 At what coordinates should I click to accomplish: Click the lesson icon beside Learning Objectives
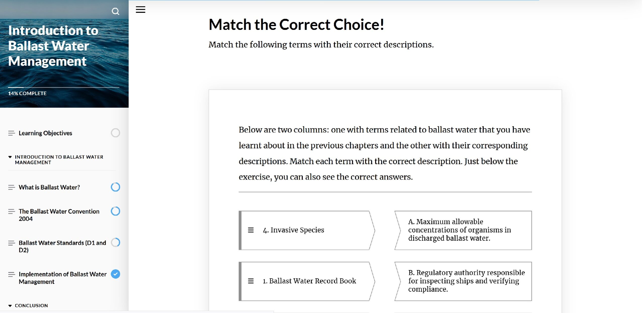pyautogui.click(x=11, y=133)
